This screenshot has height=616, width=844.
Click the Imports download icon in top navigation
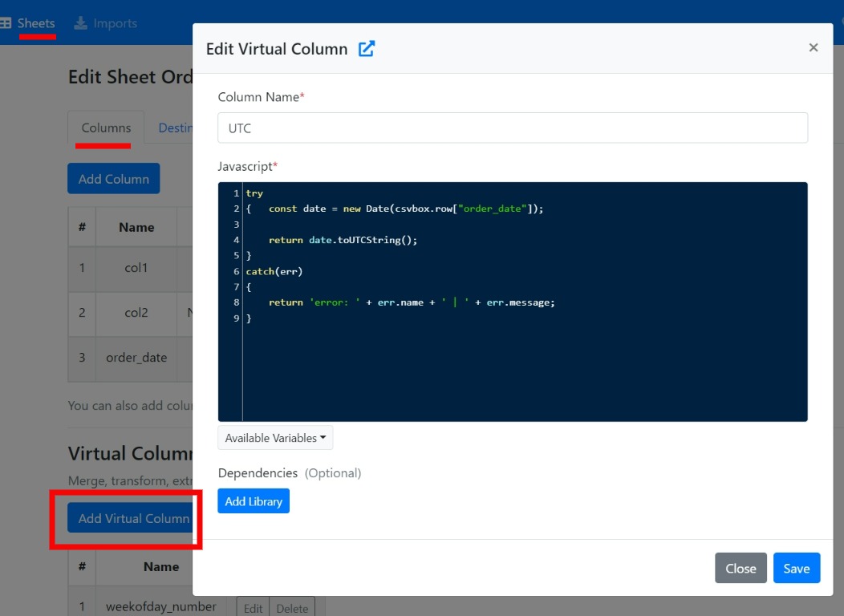click(80, 23)
